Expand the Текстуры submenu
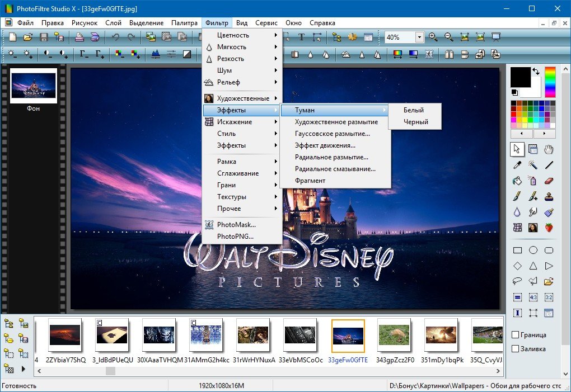Image resolution: width=571 pixels, height=392 pixels. pos(242,197)
